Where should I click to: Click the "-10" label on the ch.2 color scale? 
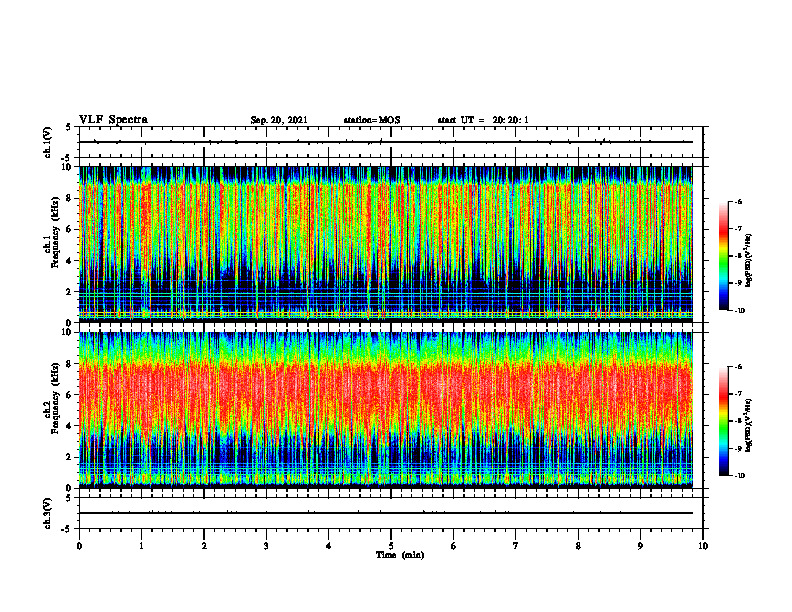click(x=739, y=476)
